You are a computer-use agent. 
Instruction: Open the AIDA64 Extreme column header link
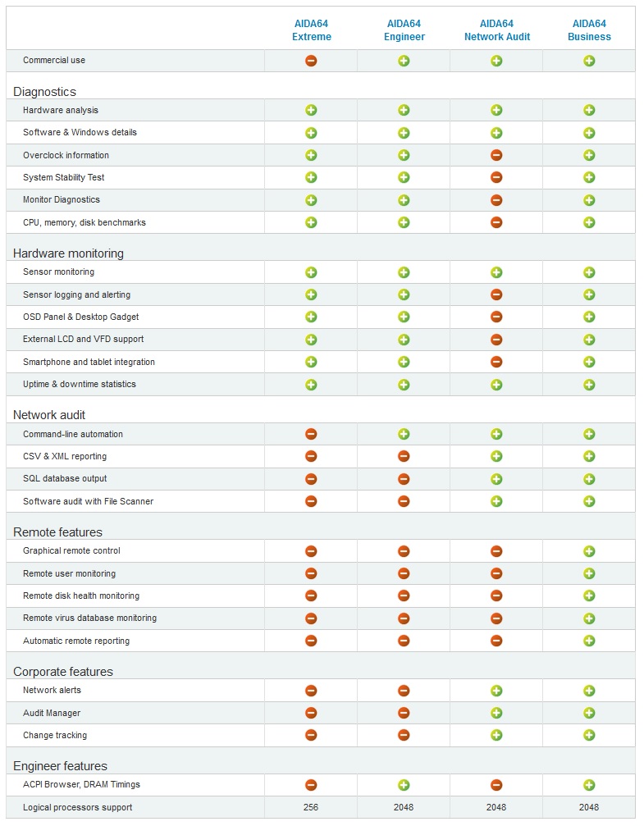pyautogui.click(x=312, y=30)
